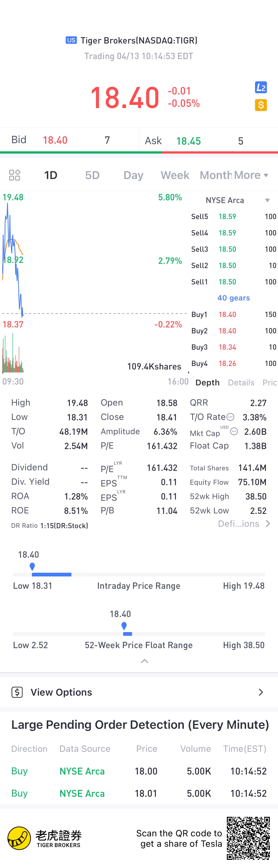The height and width of the screenshot is (868, 278).
Task: Tap the Tiger Brokers logo
Action: (x=20, y=838)
